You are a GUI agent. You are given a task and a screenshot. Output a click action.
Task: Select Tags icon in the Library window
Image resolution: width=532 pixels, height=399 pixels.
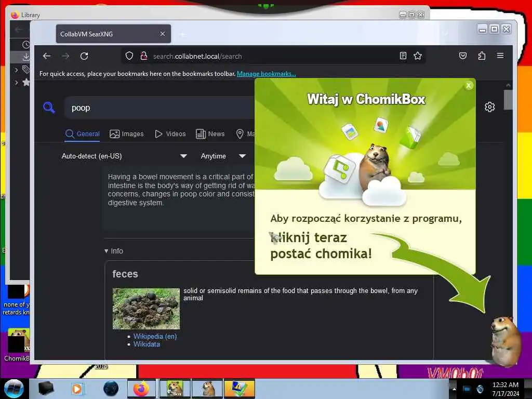click(x=26, y=70)
